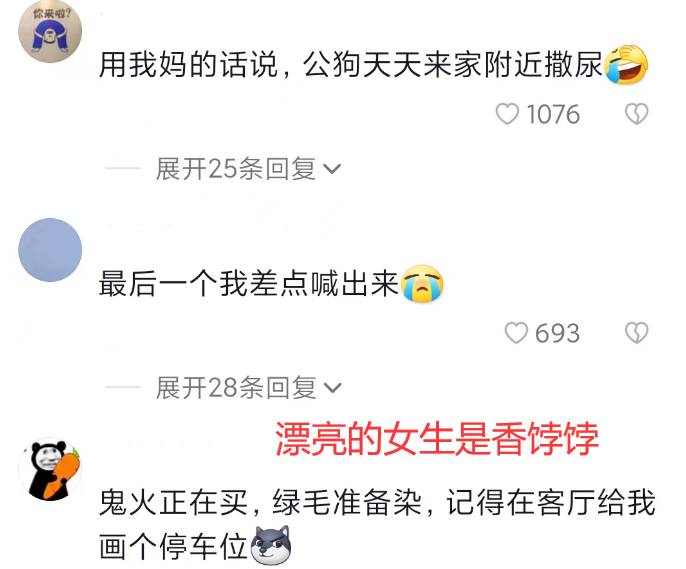The width and height of the screenshot is (686, 569).
Task: Tap chevron next to 展开25条回复
Action: pyautogui.click(x=332, y=169)
